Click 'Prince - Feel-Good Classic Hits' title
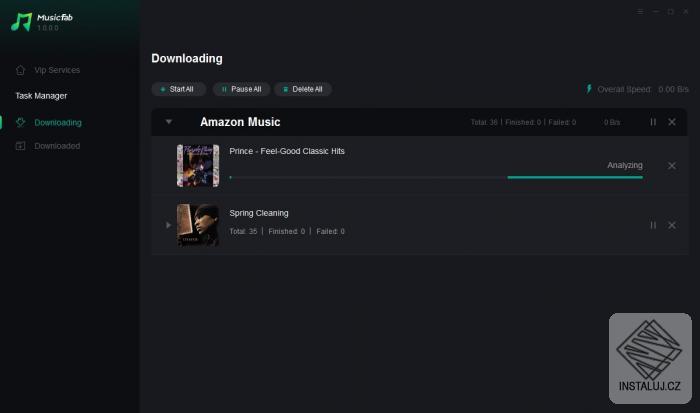700x413 pixels. [287, 151]
